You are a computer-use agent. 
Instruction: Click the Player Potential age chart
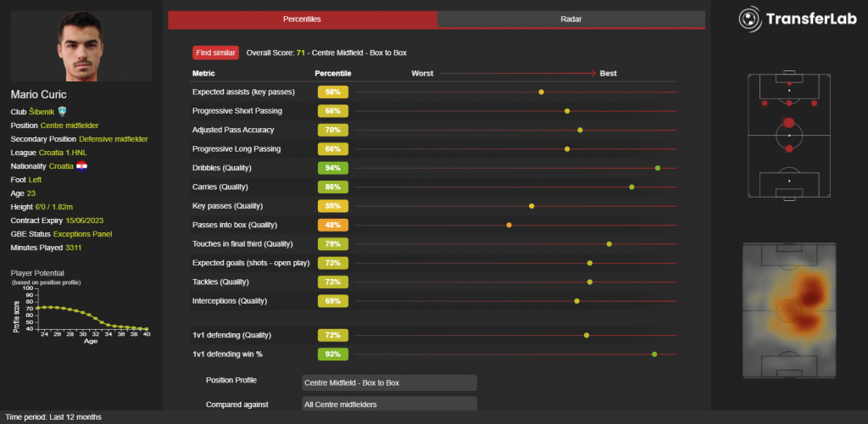81,310
